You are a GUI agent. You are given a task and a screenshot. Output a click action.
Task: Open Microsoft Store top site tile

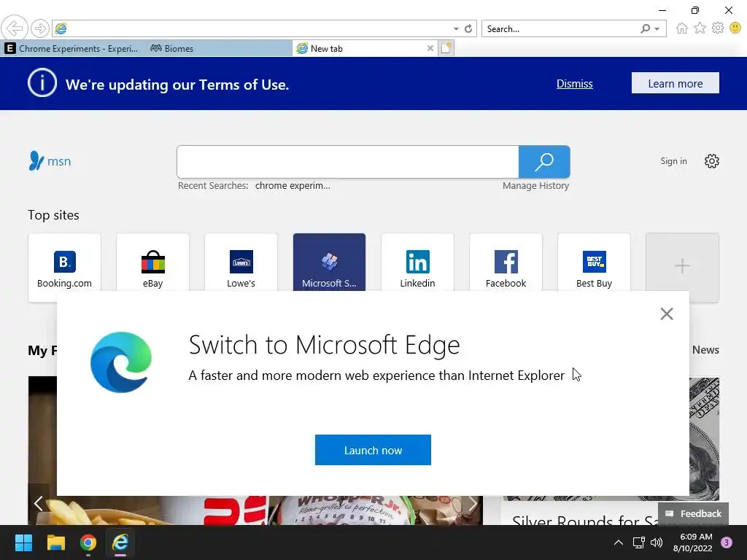[x=329, y=262]
